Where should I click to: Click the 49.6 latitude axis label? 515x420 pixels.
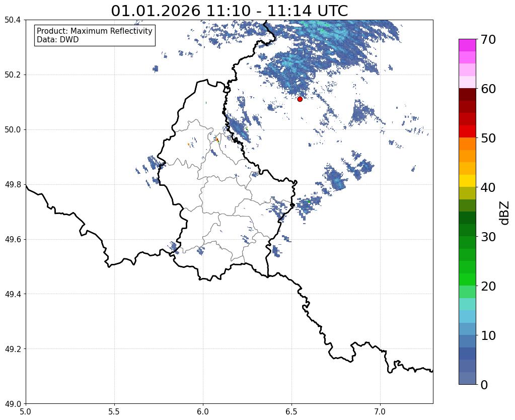point(13,239)
